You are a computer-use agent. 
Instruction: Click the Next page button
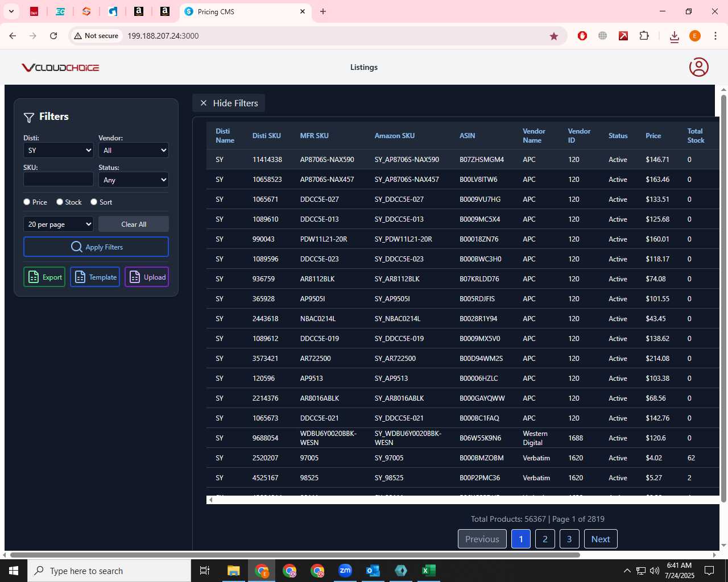(601, 539)
